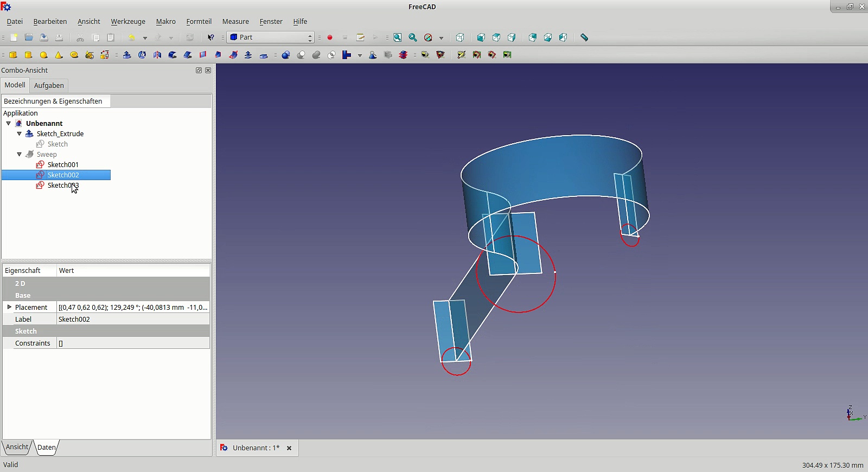Viewport: 868px width, 472px height.
Task: Create a Box primitive solid
Action: click(13, 55)
